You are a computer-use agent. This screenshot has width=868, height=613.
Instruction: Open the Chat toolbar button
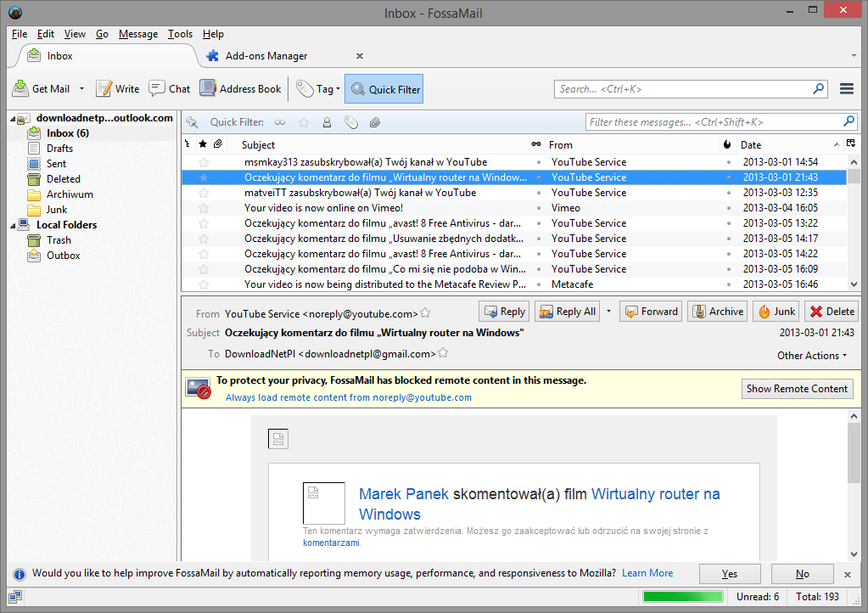(170, 89)
